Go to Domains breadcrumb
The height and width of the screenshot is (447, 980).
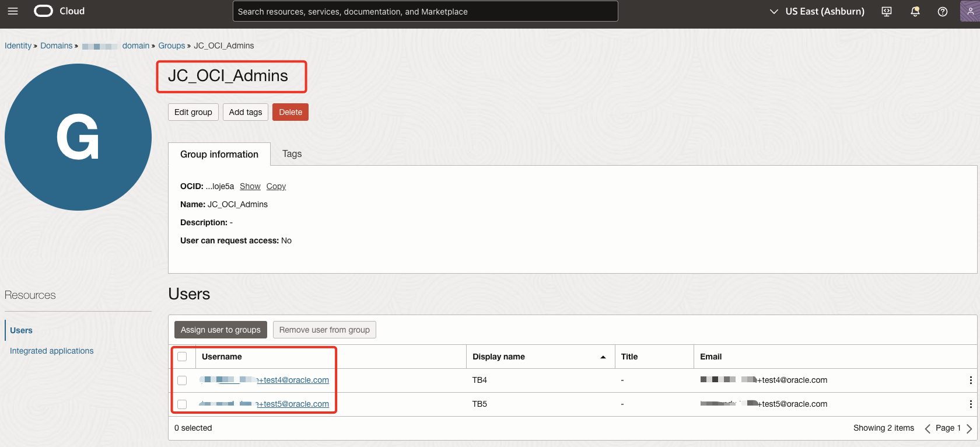[57, 46]
